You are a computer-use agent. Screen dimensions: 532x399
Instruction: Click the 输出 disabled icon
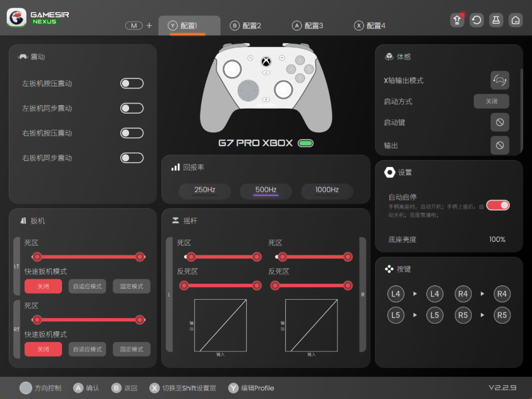pyautogui.click(x=500, y=145)
